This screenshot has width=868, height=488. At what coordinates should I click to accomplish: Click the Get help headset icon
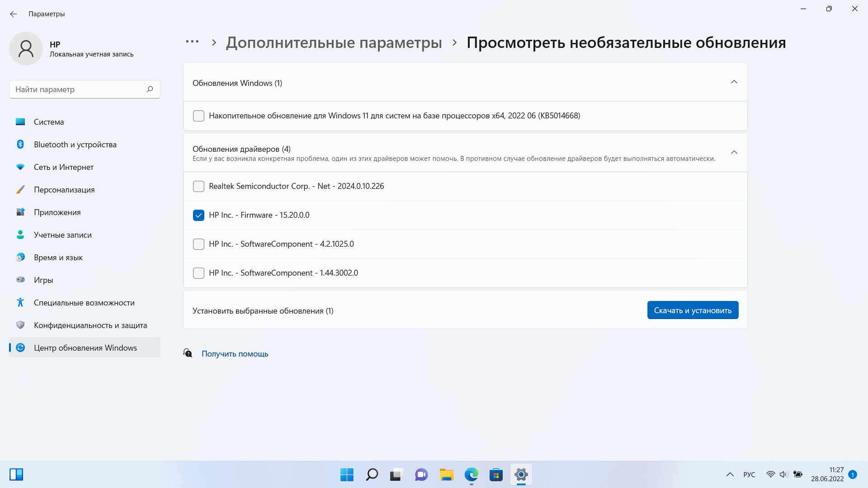click(188, 353)
